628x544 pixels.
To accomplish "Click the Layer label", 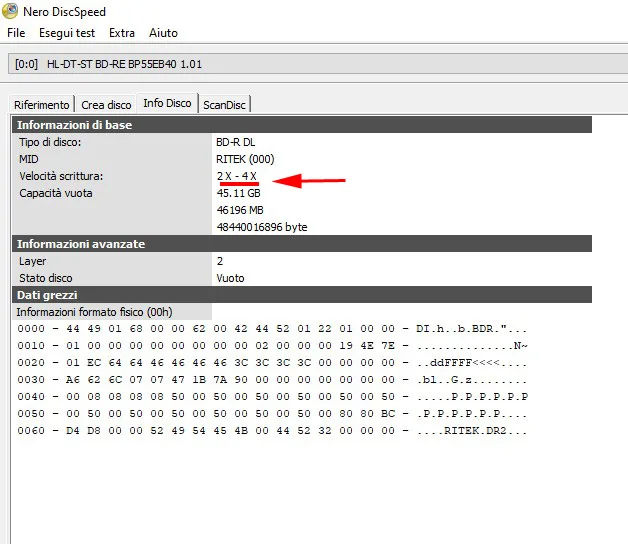I will coord(32,261).
